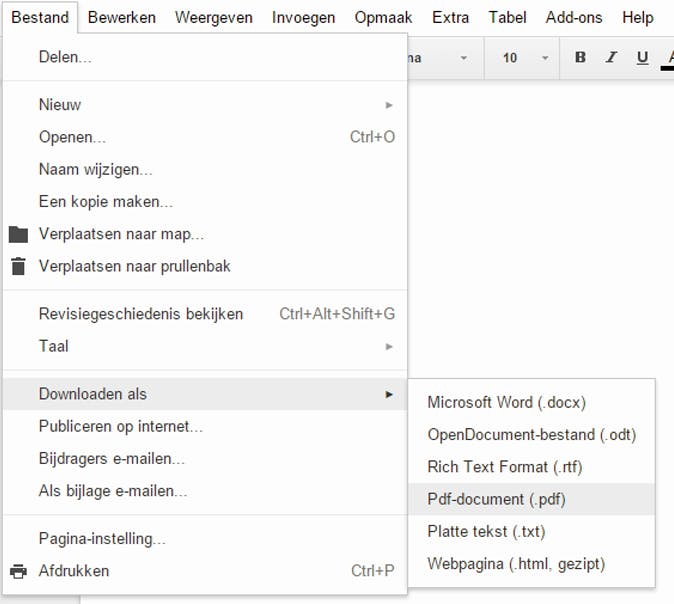Select Revisiegeschiedenis bekijken menu entry

click(141, 314)
